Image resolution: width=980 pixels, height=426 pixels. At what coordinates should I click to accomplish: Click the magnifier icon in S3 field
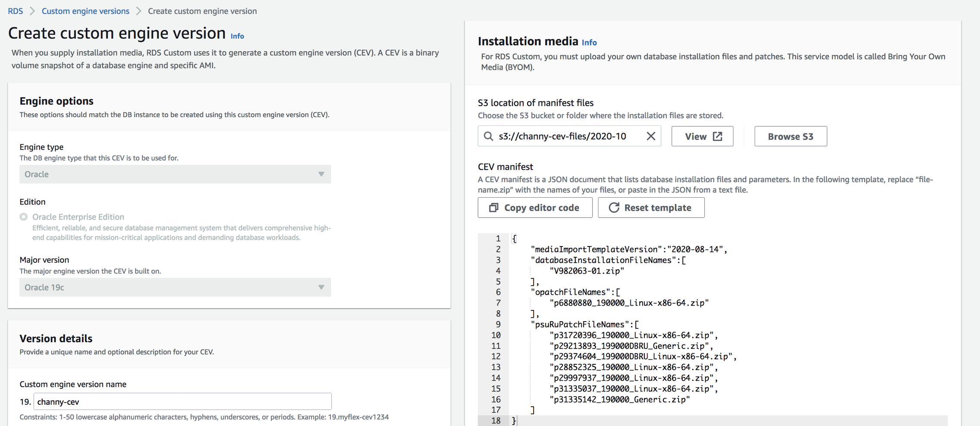pos(488,136)
